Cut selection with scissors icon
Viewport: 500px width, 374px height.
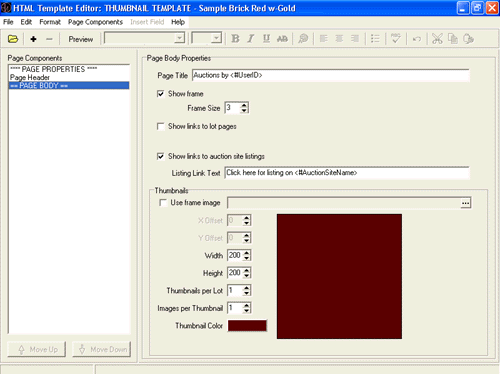[x=437, y=39]
